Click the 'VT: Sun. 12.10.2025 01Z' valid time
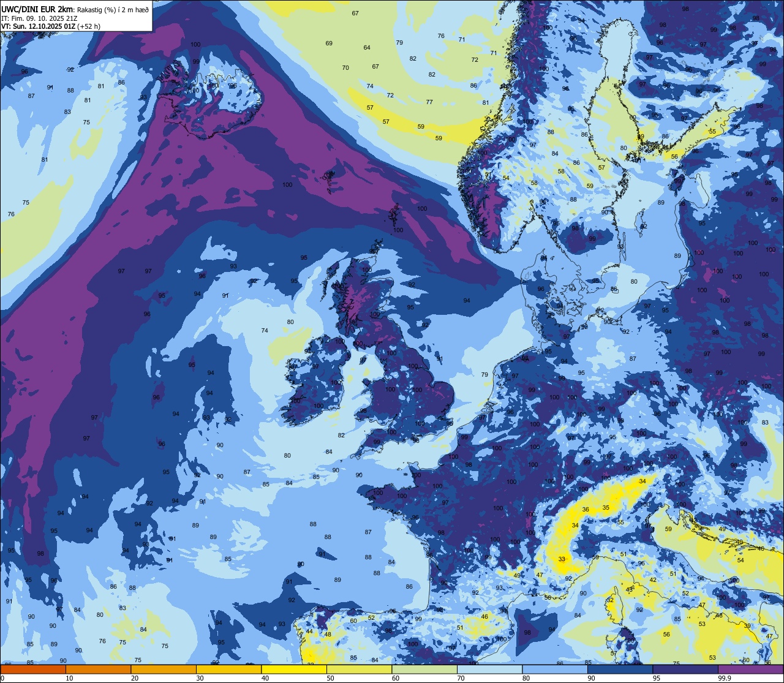This screenshot has height=683, width=784. coord(38,26)
